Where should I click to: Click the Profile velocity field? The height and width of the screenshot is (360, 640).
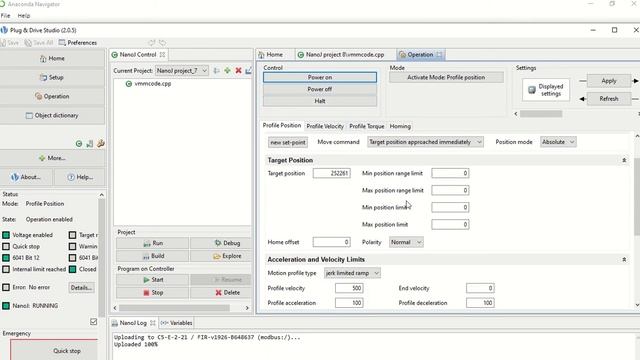pyautogui.click(x=349, y=288)
